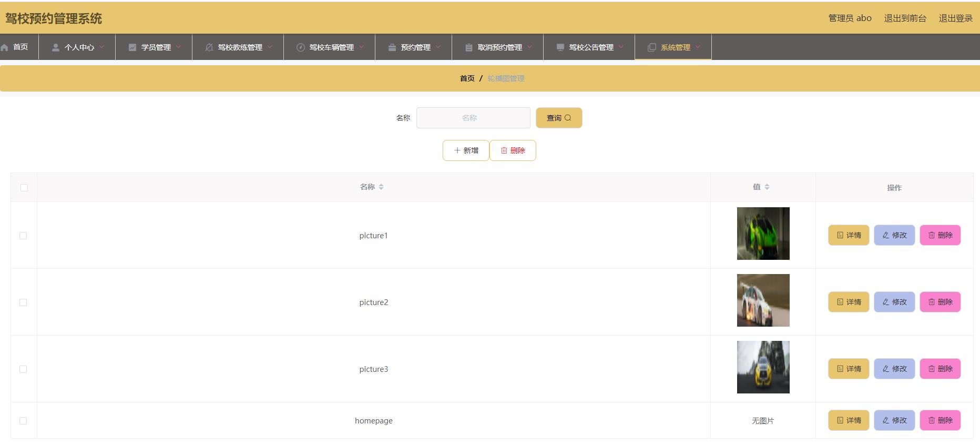The image size is (980, 445).
Task: Open the yellow car thumbnail for picture3
Action: (763, 367)
